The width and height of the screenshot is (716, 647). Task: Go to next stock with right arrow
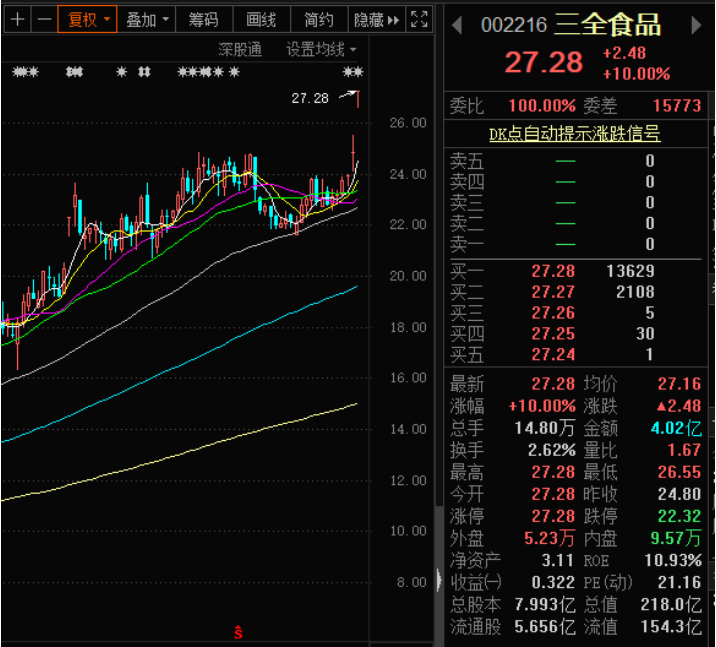click(697, 25)
